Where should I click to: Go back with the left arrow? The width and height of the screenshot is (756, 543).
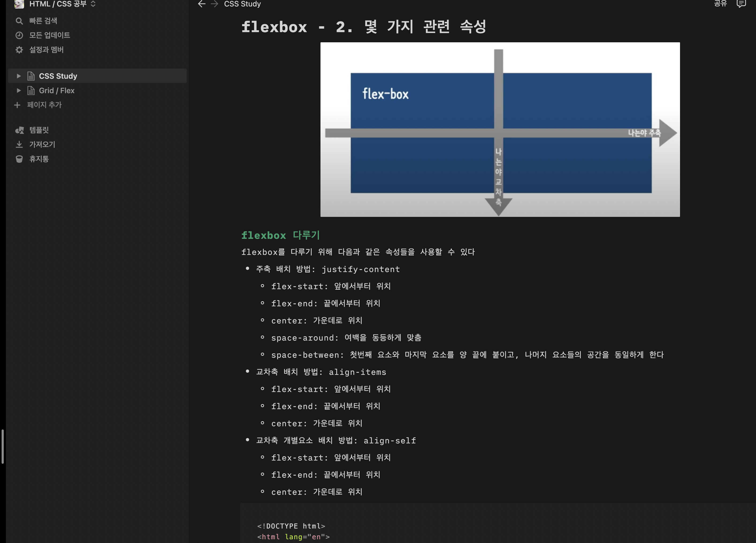coord(202,4)
